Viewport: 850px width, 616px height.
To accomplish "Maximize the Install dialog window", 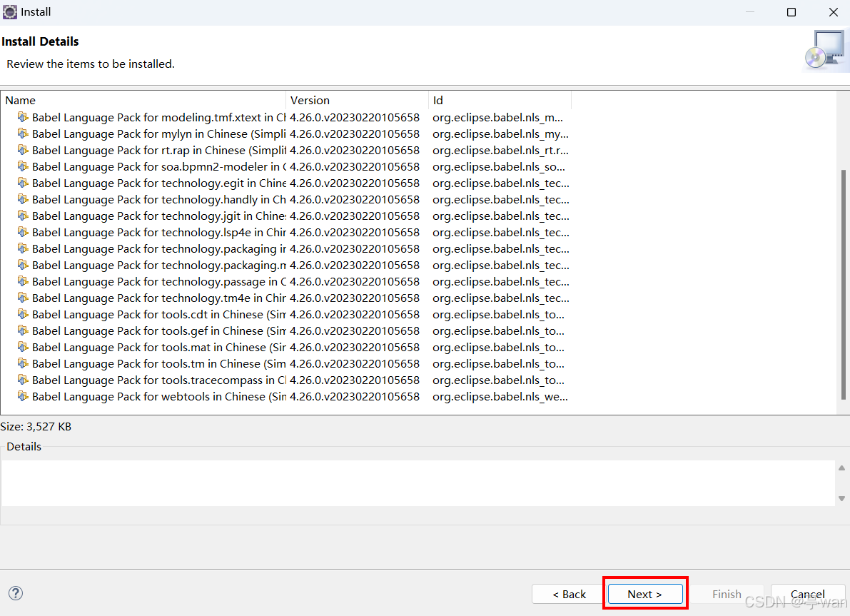I will pos(791,12).
